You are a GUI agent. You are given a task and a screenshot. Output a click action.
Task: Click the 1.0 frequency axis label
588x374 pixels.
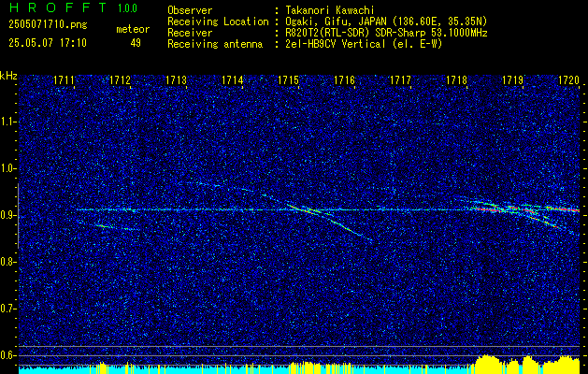click(7, 168)
